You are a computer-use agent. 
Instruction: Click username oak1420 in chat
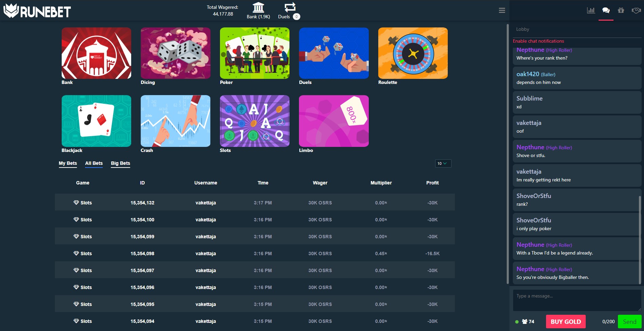click(x=528, y=74)
